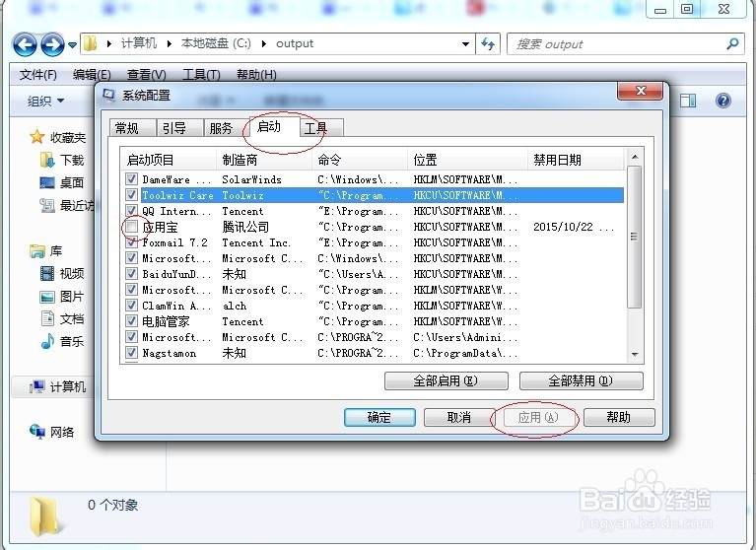
Task: Click startup list scrollbar thumb
Action: [634, 237]
